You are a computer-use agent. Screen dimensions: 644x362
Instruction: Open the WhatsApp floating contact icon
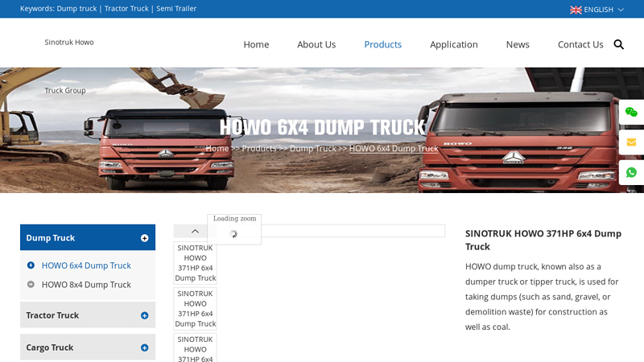631,172
